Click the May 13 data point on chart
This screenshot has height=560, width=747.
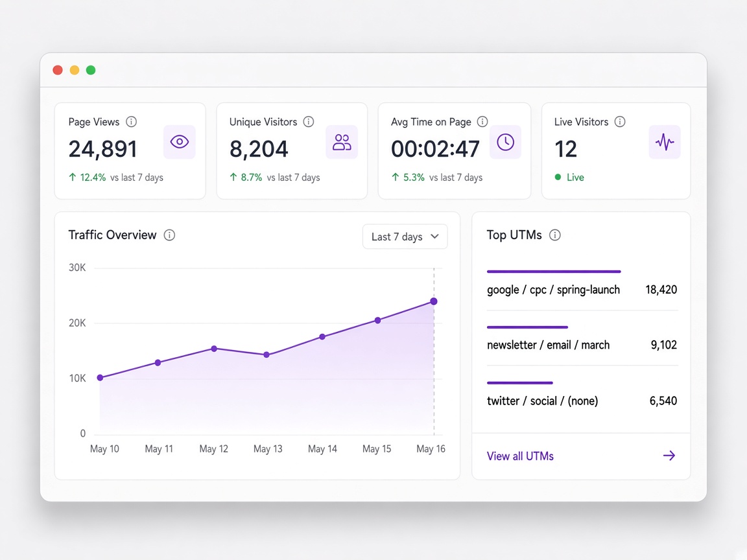[267, 355]
